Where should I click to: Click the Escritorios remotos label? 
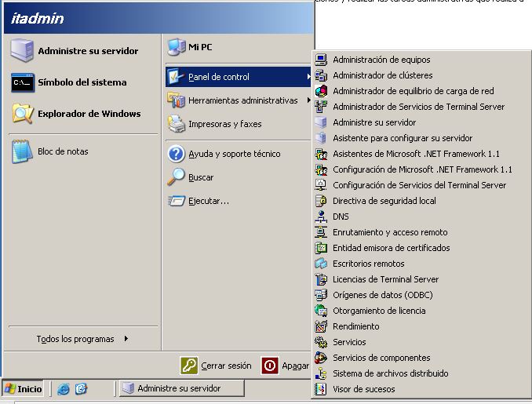[x=369, y=264]
